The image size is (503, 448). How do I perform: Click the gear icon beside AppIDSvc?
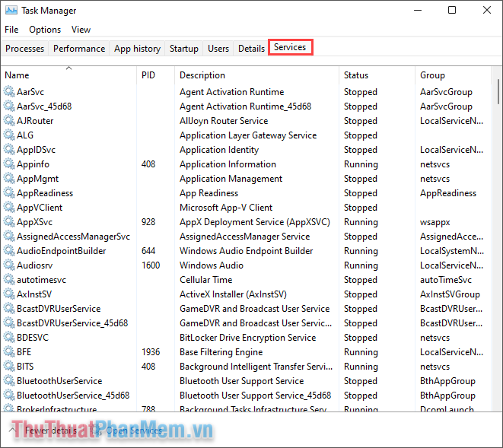coord(9,149)
